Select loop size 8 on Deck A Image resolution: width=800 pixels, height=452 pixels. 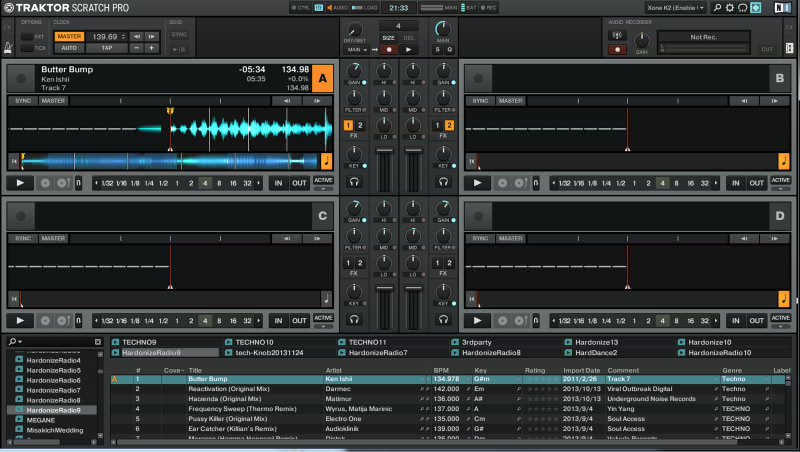coord(219,183)
